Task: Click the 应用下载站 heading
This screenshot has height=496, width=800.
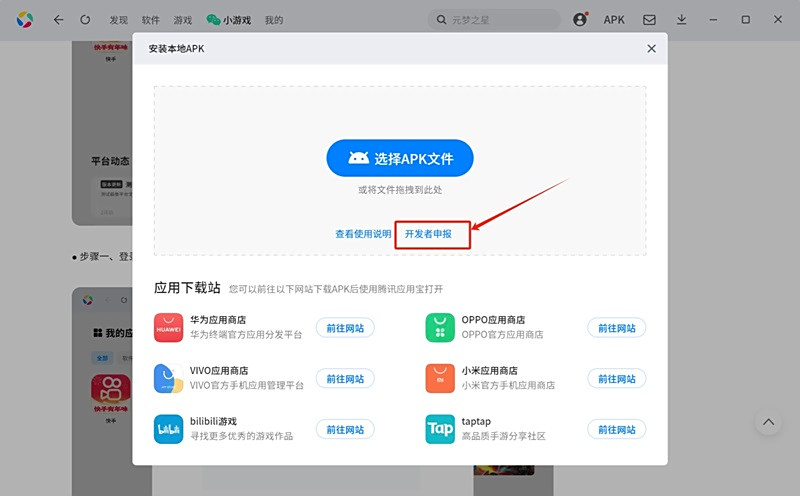Action: point(187,288)
